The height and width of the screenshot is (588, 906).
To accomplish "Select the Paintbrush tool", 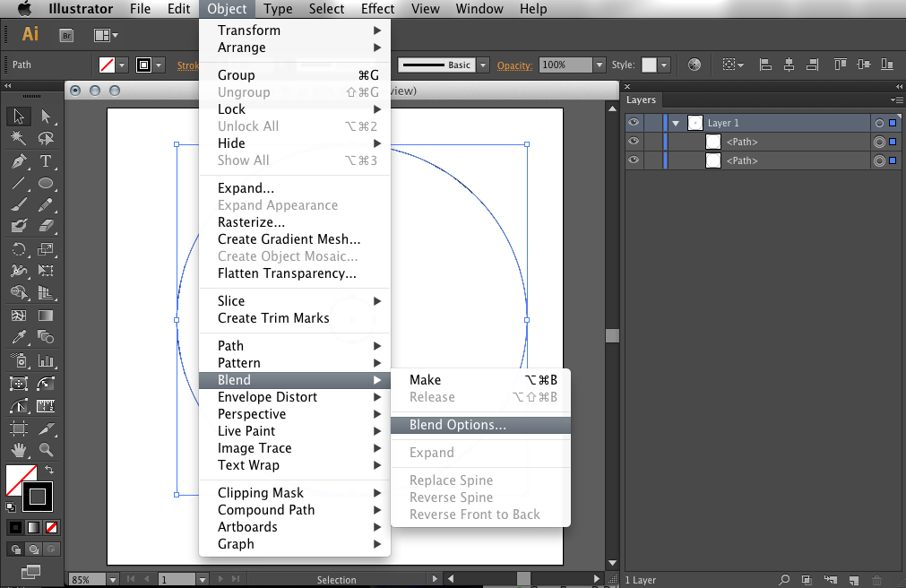I will click(19, 204).
